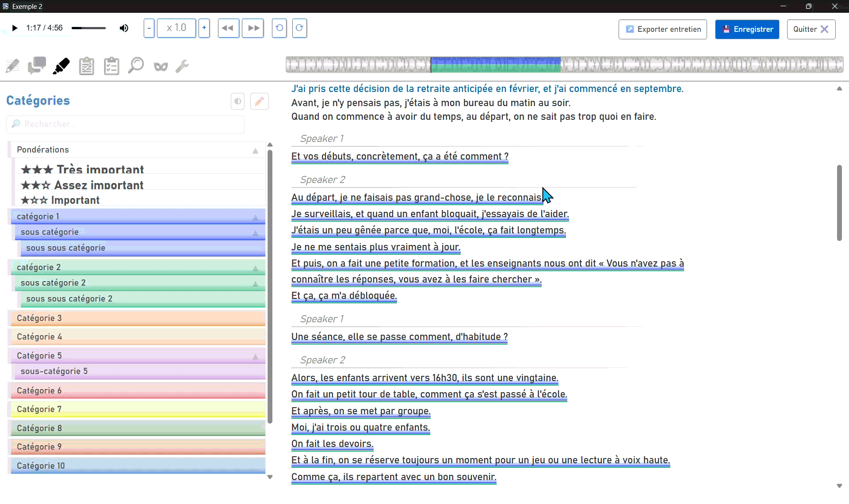Image resolution: width=849 pixels, height=504 pixels.
Task: Select Catégorie 7 yellow row
Action: [138, 409]
